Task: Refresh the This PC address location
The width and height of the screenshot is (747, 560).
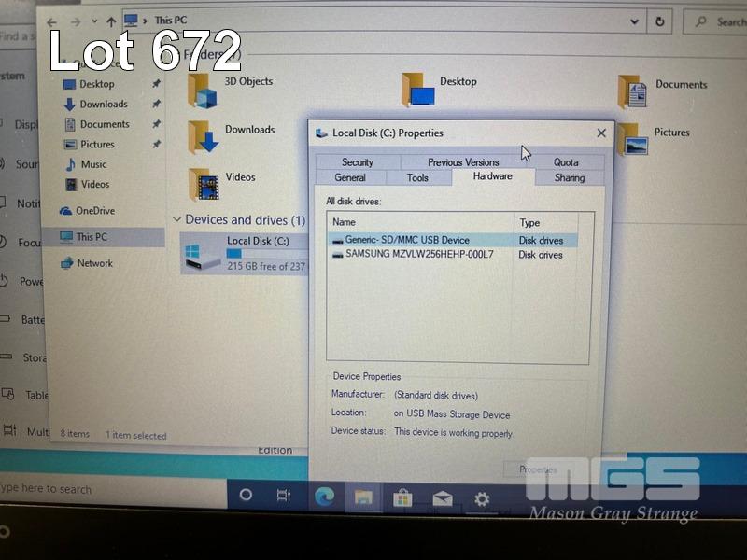Action: tap(660, 21)
